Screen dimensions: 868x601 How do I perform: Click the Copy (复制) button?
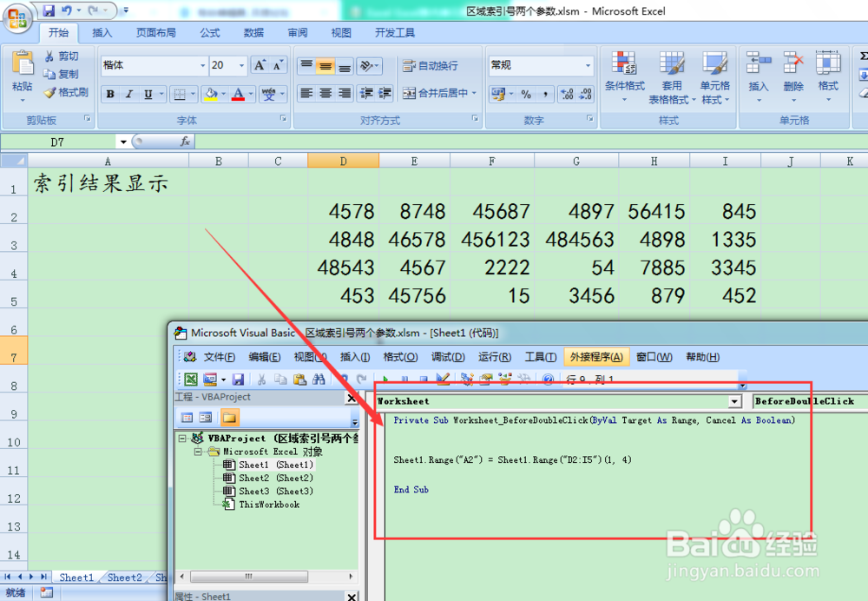[62, 74]
